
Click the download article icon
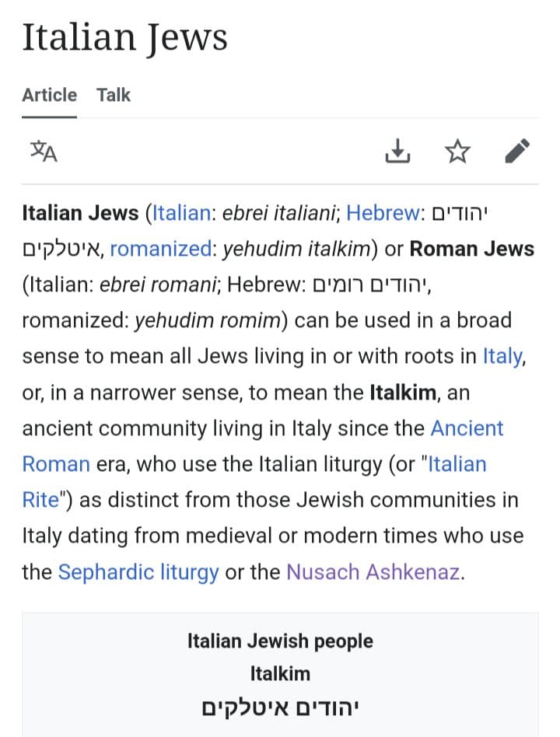click(x=397, y=151)
